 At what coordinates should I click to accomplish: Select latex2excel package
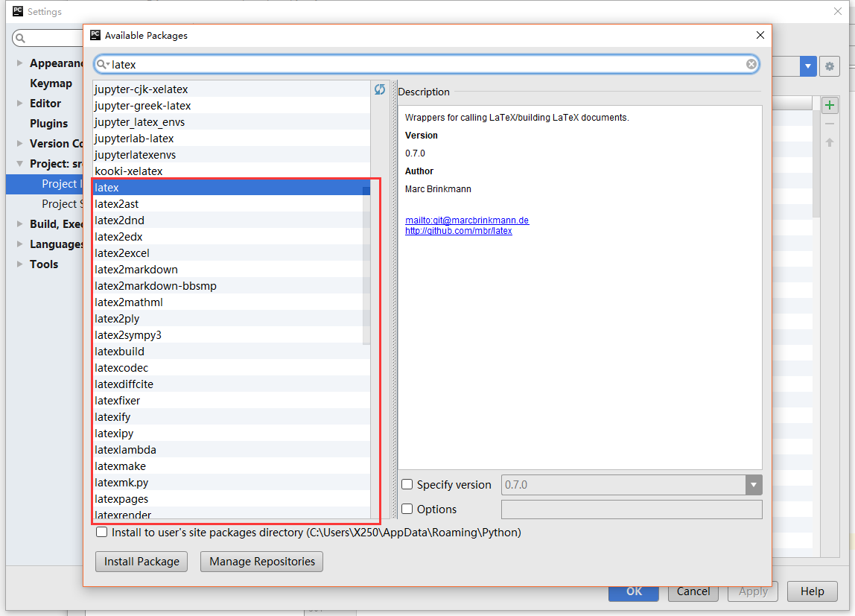[231, 253]
